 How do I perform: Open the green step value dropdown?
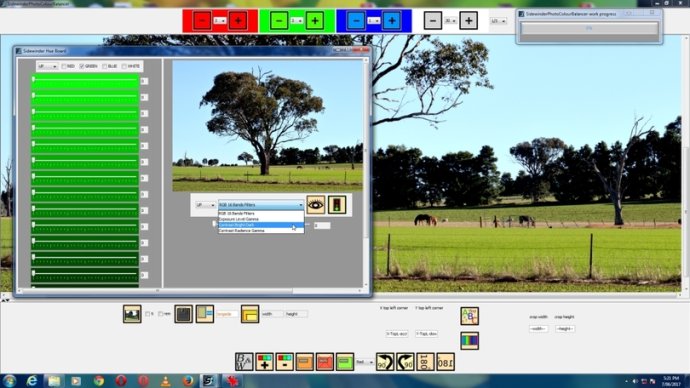point(297,21)
